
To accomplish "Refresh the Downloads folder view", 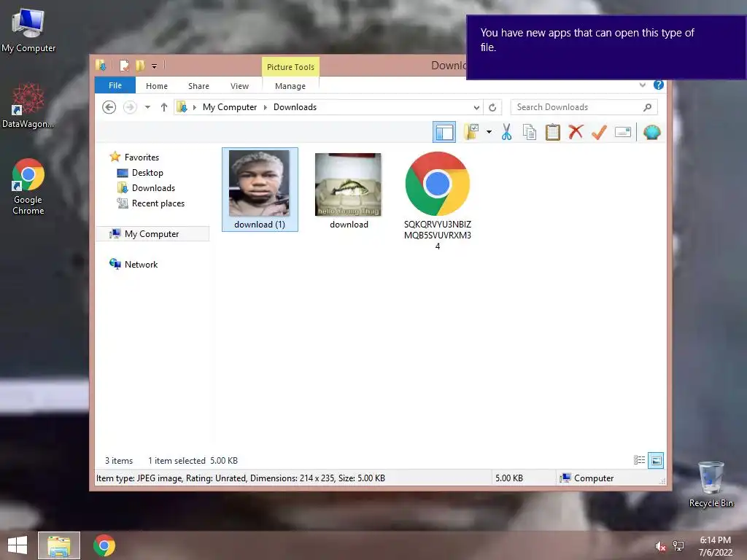I will click(492, 107).
